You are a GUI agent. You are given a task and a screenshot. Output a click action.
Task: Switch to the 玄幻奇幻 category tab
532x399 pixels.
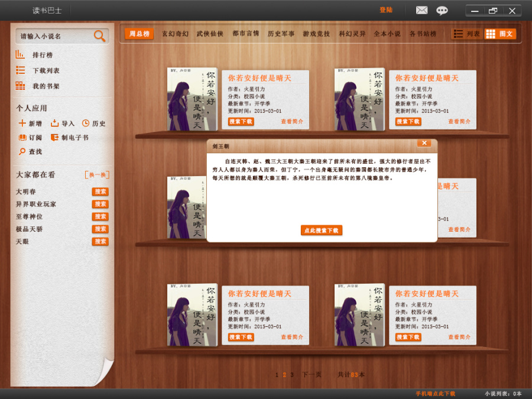tap(175, 34)
